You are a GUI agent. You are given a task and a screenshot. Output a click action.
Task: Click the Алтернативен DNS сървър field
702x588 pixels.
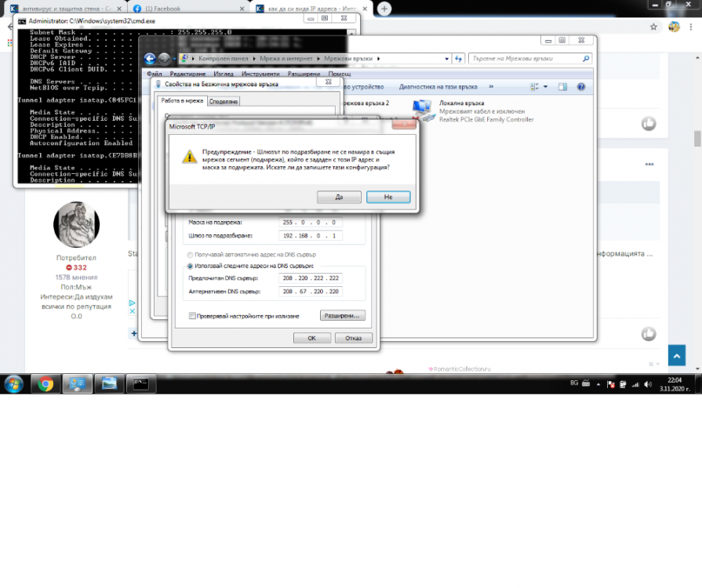pos(311,292)
